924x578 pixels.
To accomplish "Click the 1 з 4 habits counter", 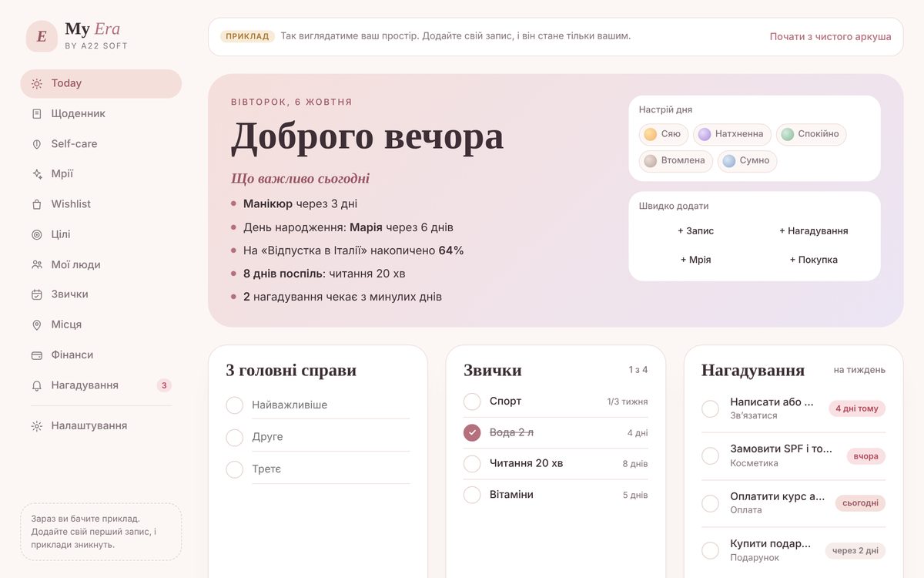I will 638,370.
